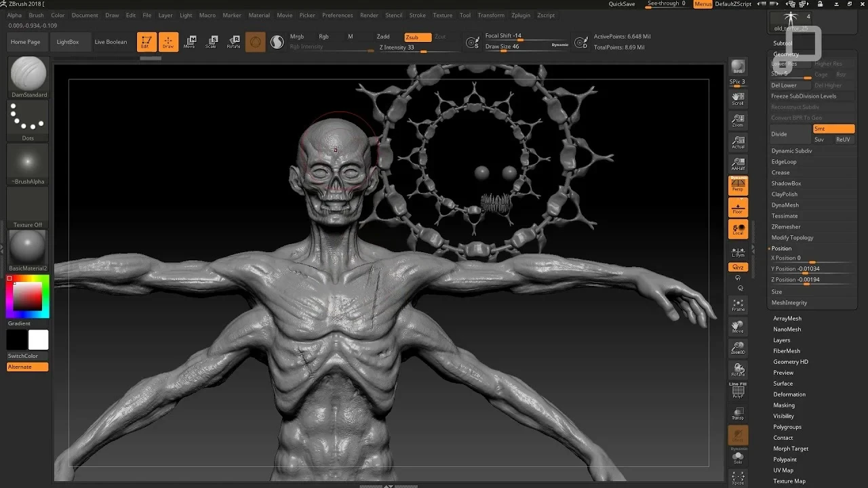Open the Render menu
This screenshot has width=868, height=488.
click(369, 15)
